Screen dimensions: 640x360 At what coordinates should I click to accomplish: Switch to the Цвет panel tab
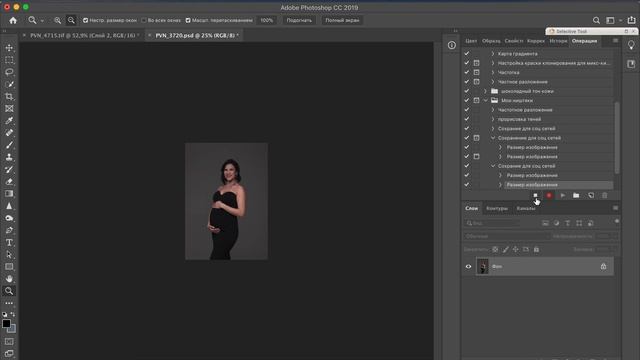471,41
